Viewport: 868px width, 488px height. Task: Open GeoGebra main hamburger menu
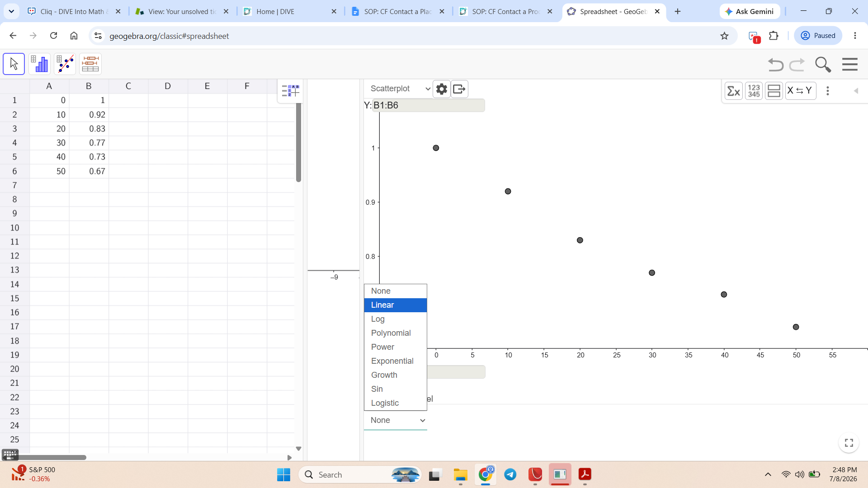[x=850, y=65]
